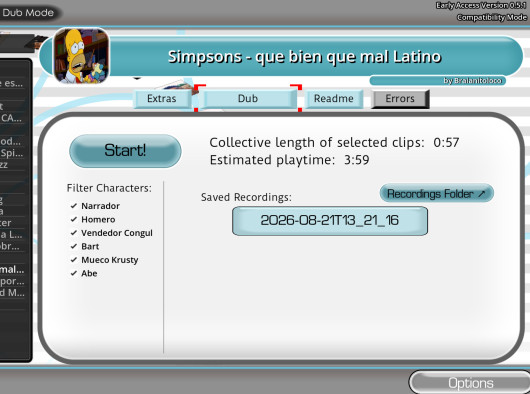This screenshot has height=394, width=530.
Task: Uncheck the Narrador character filter
Action: (x=95, y=206)
